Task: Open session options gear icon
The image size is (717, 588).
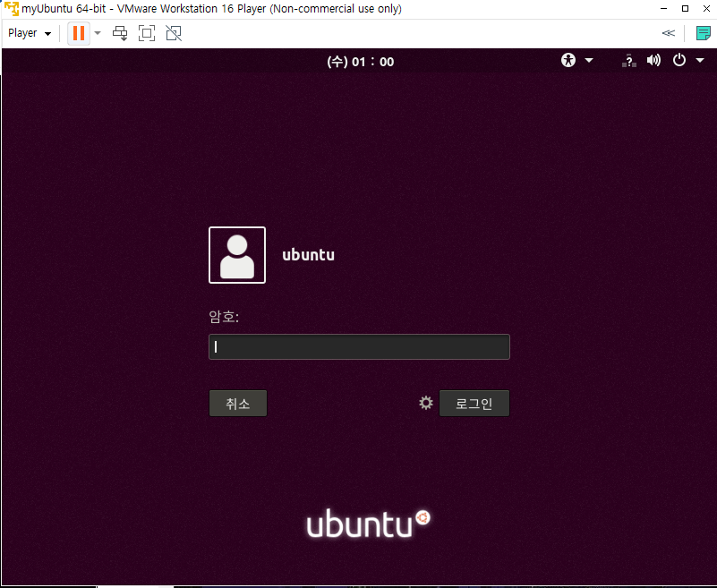Action: click(426, 403)
